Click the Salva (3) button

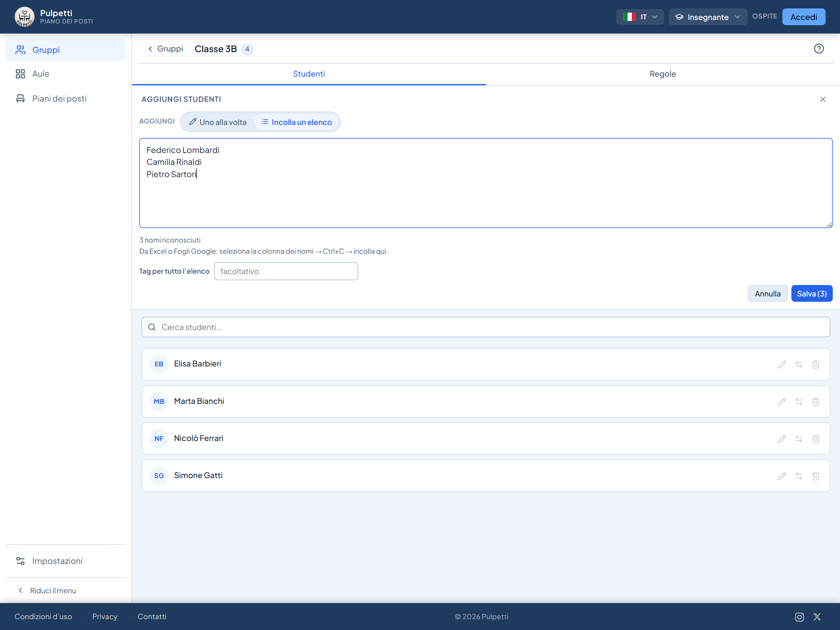click(x=812, y=294)
